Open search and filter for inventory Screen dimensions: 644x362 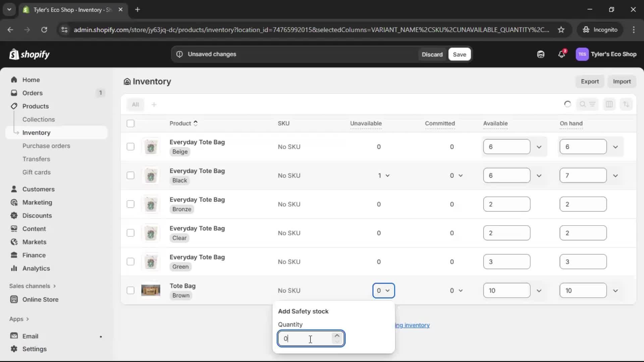click(x=588, y=104)
